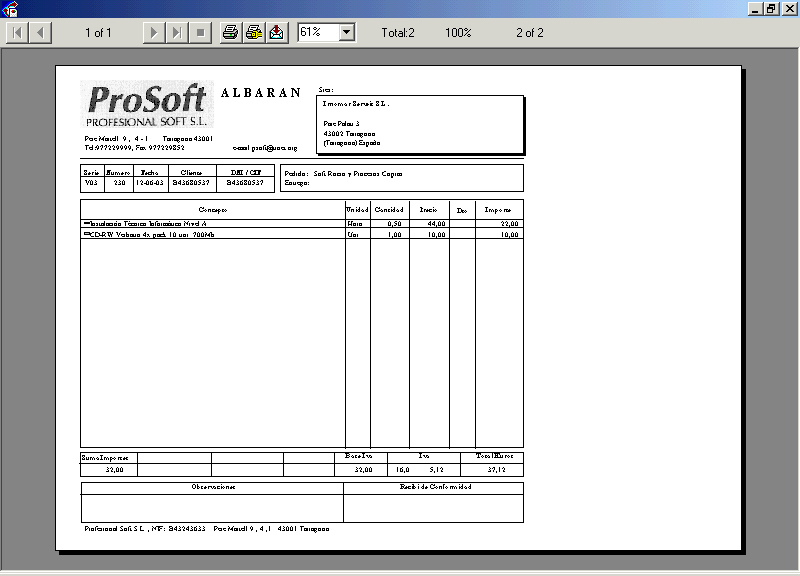This screenshot has height=576, width=800.
Task: Export the report using export icon
Action: click(276, 33)
